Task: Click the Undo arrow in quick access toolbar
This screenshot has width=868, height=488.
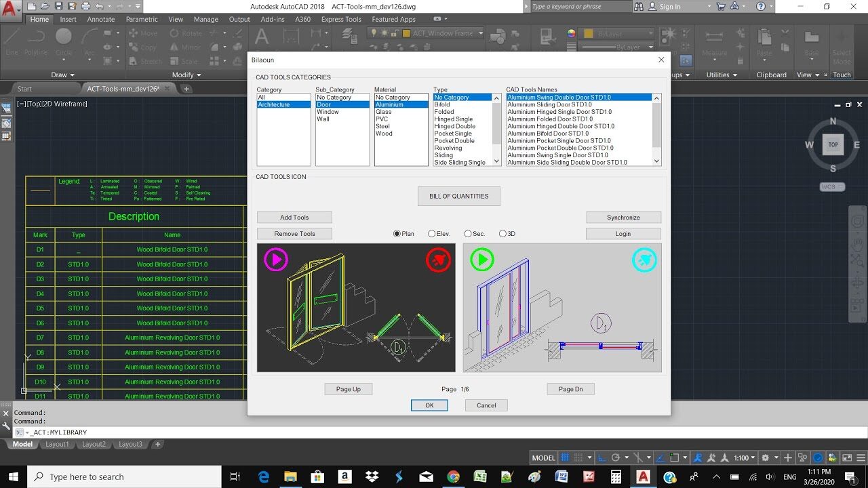Action: (99, 6)
